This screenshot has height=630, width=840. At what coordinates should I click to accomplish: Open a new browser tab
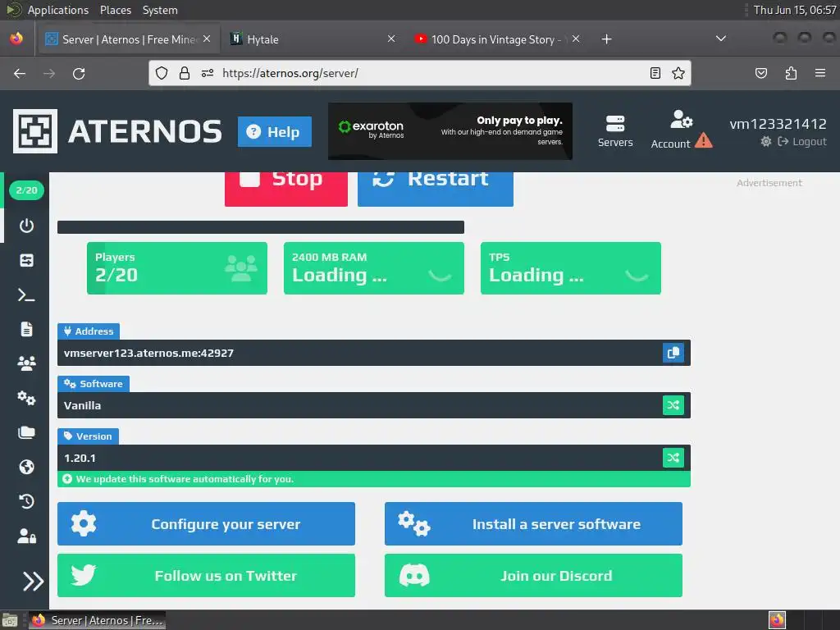(606, 39)
